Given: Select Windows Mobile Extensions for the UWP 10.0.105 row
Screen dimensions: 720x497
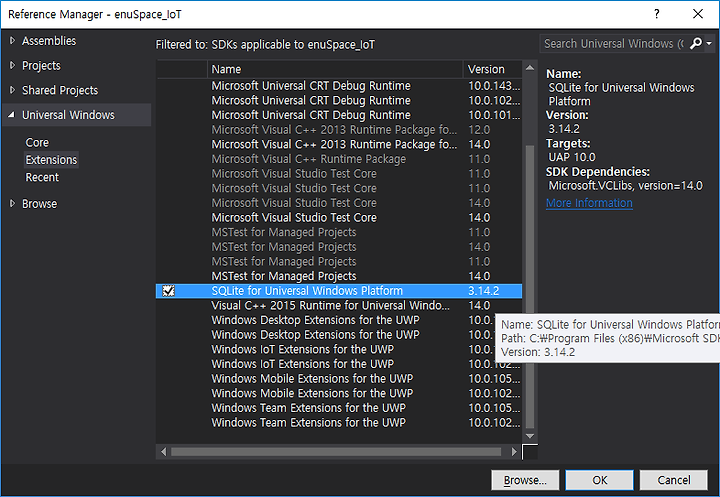Looking at the screenshot, I should click(339, 378).
